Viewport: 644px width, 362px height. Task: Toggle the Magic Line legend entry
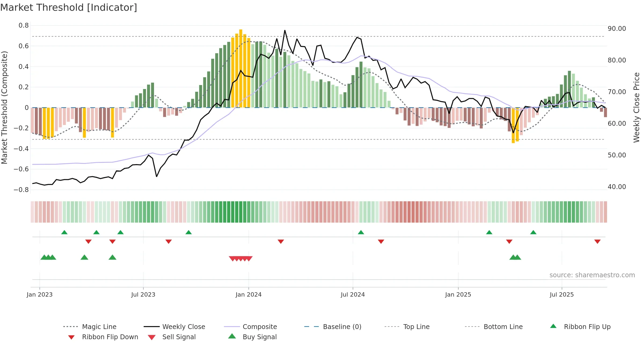point(90,327)
